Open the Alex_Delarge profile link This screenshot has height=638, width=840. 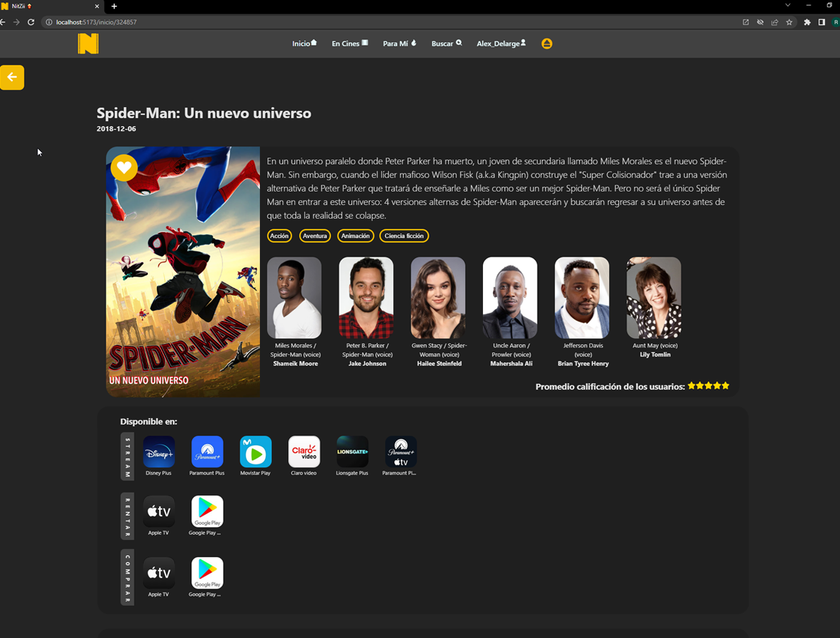[x=500, y=43]
